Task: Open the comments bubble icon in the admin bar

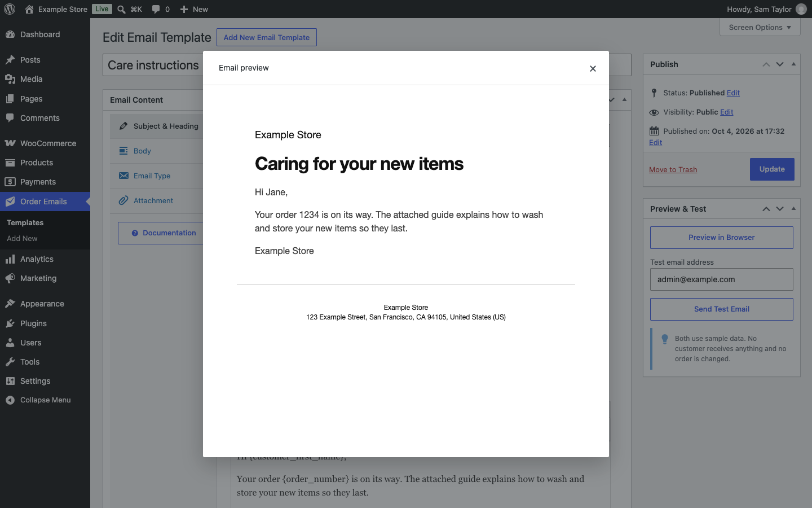Action: coord(156,9)
